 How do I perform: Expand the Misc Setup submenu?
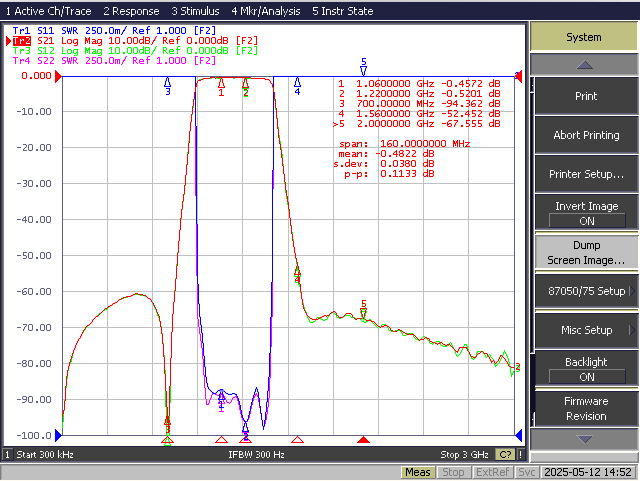[586, 330]
